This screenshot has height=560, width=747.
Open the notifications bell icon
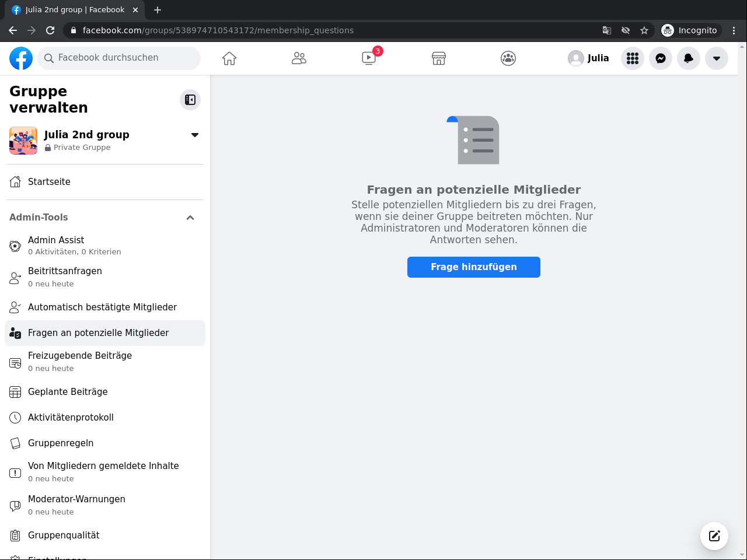689,58
